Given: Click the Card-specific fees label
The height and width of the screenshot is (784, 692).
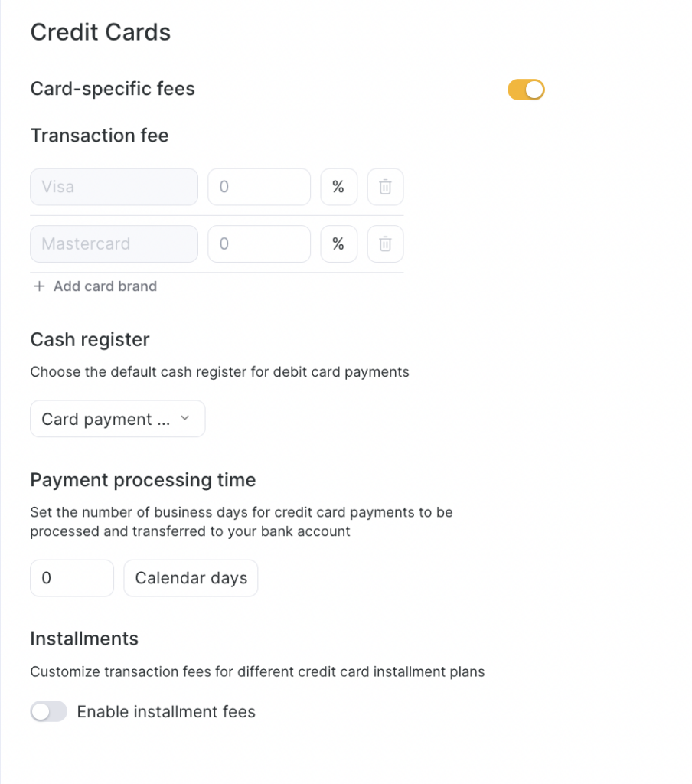Looking at the screenshot, I should [x=113, y=89].
